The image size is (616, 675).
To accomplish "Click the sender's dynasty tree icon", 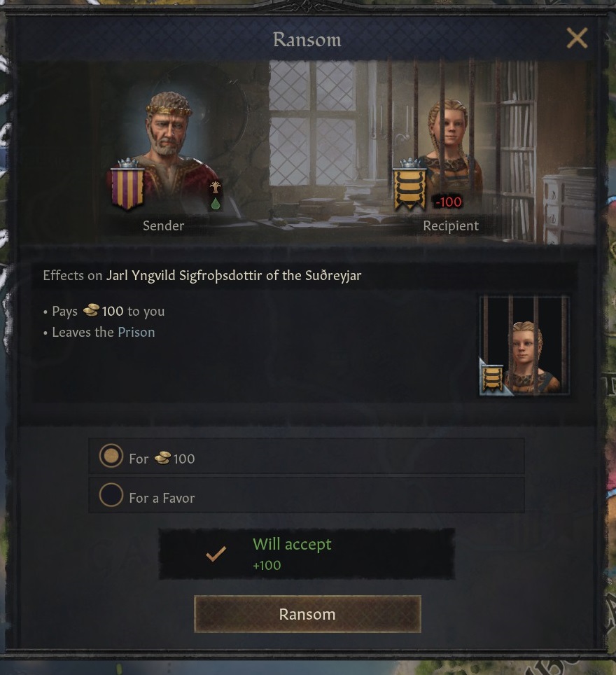I will pyautogui.click(x=215, y=187).
